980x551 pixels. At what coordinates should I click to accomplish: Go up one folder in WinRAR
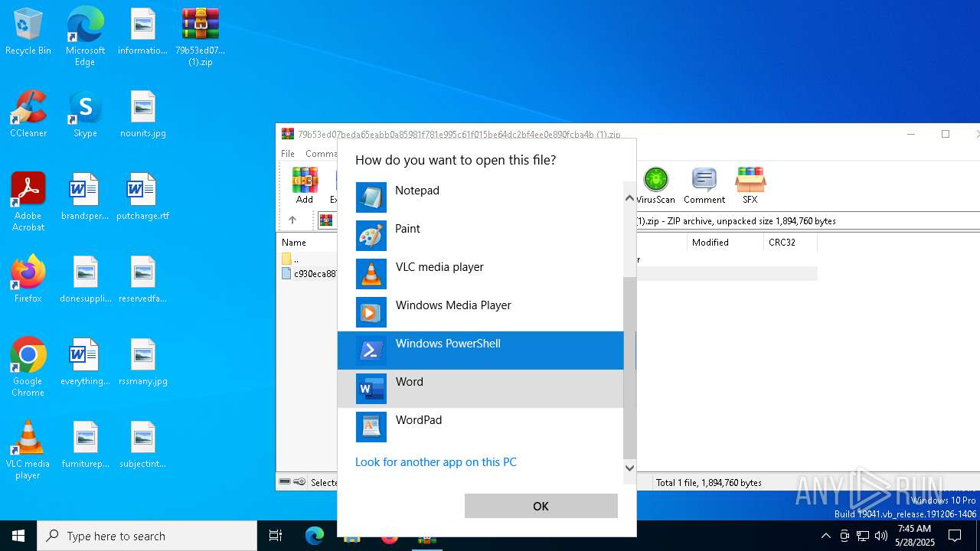pos(292,220)
